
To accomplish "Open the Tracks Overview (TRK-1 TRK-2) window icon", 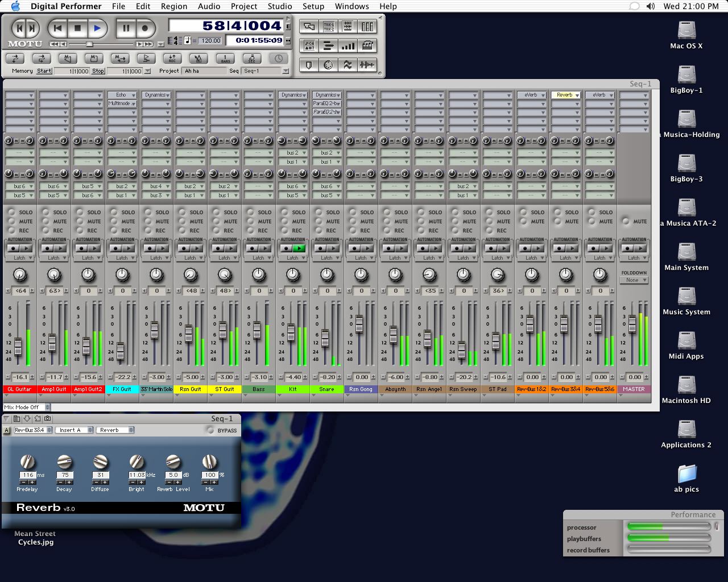I will [x=329, y=27].
